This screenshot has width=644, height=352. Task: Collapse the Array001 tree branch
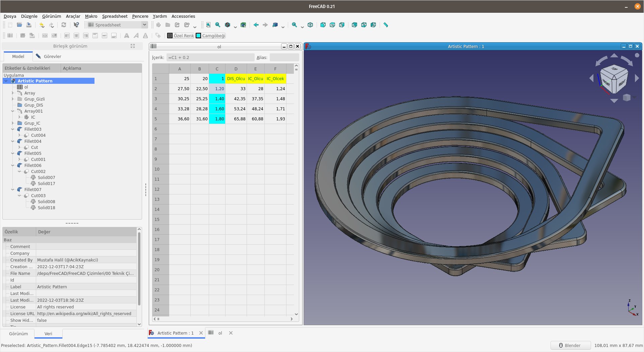(12, 111)
